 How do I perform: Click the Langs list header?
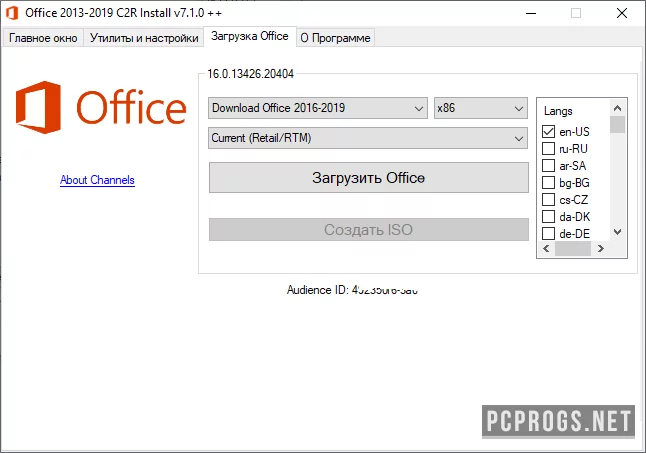pos(558,111)
